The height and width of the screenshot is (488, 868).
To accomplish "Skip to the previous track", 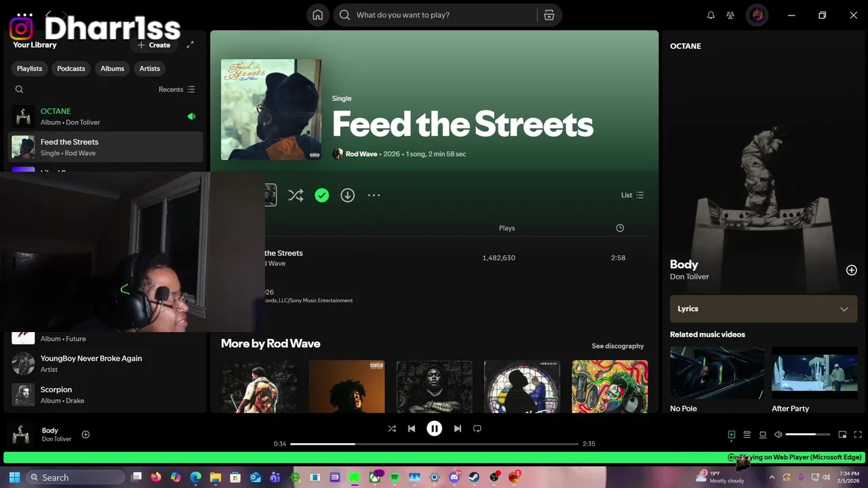I will click(x=412, y=428).
